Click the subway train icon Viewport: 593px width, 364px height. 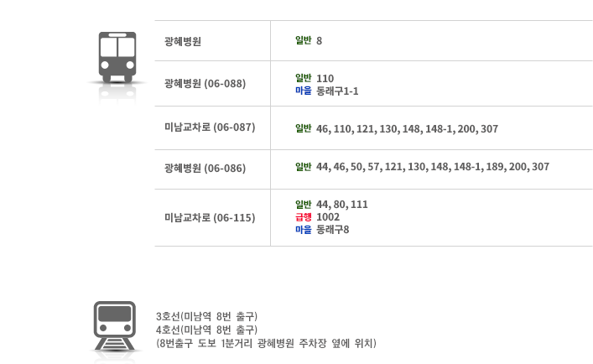(x=115, y=325)
